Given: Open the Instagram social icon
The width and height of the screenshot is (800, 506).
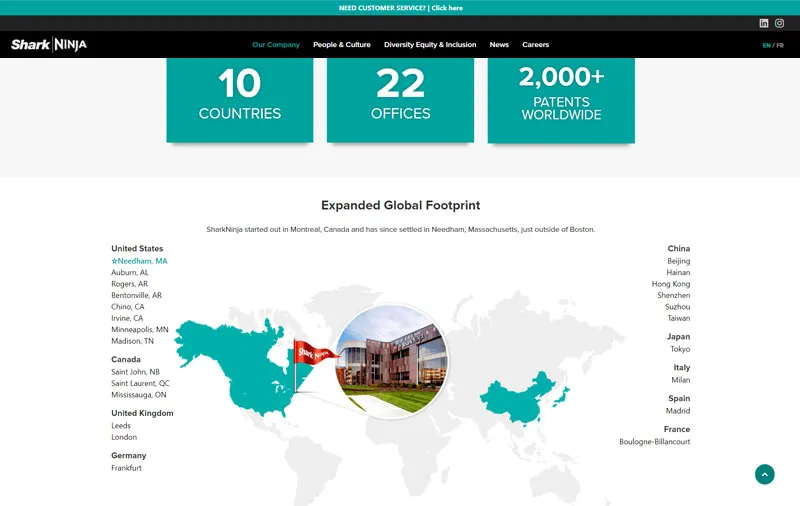Looking at the screenshot, I should [780, 23].
